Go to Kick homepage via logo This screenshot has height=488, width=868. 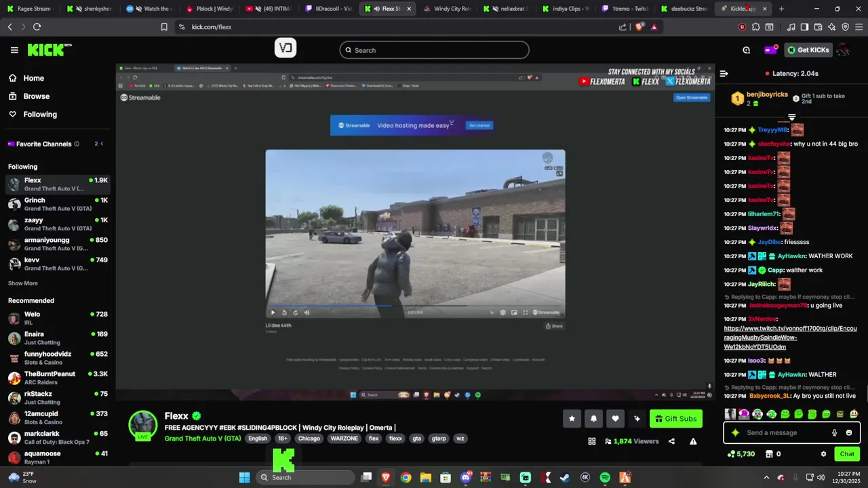coord(50,49)
